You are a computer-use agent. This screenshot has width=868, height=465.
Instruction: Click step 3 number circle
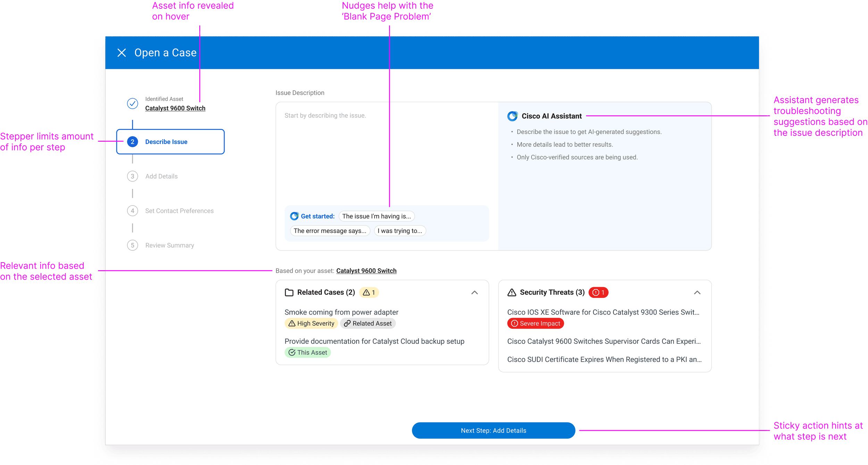132,176
